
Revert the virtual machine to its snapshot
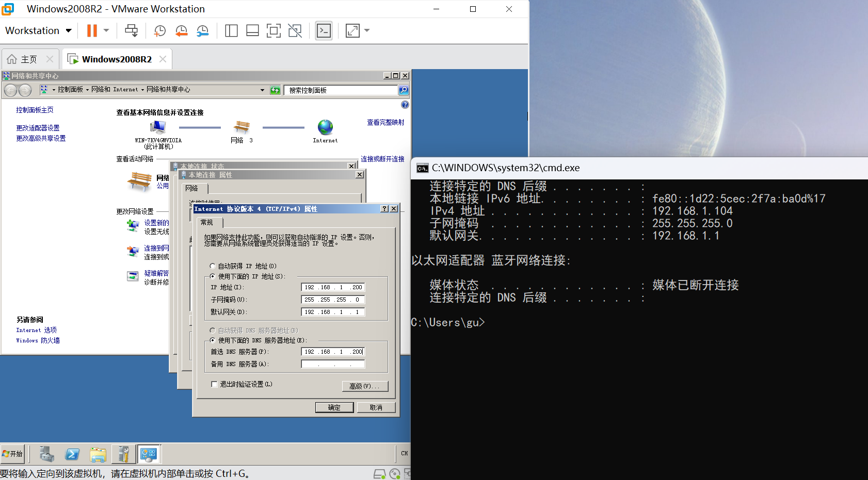click(x=181, y=31)
